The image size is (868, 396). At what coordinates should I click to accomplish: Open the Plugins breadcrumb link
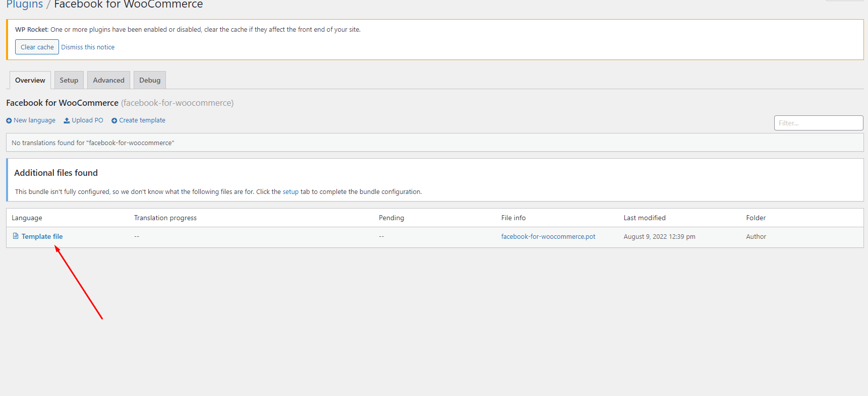point(25,5)
